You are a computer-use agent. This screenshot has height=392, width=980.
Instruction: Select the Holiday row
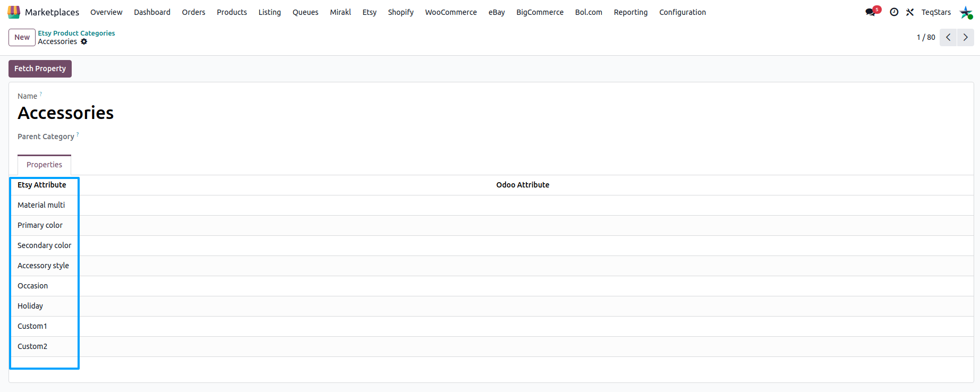(491, 306)
